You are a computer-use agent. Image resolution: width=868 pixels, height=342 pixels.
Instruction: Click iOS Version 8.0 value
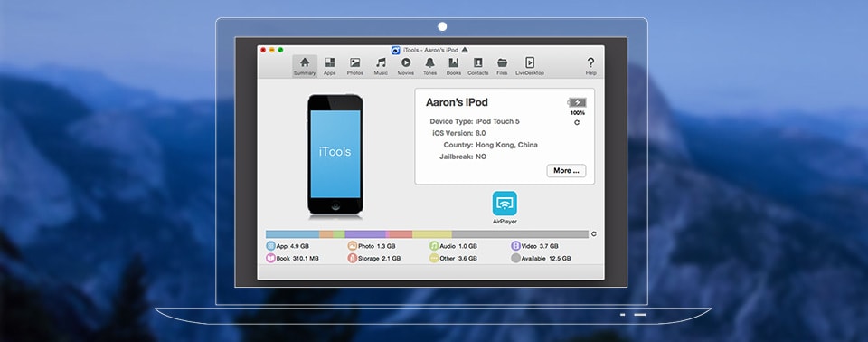(x=480, y=133)
